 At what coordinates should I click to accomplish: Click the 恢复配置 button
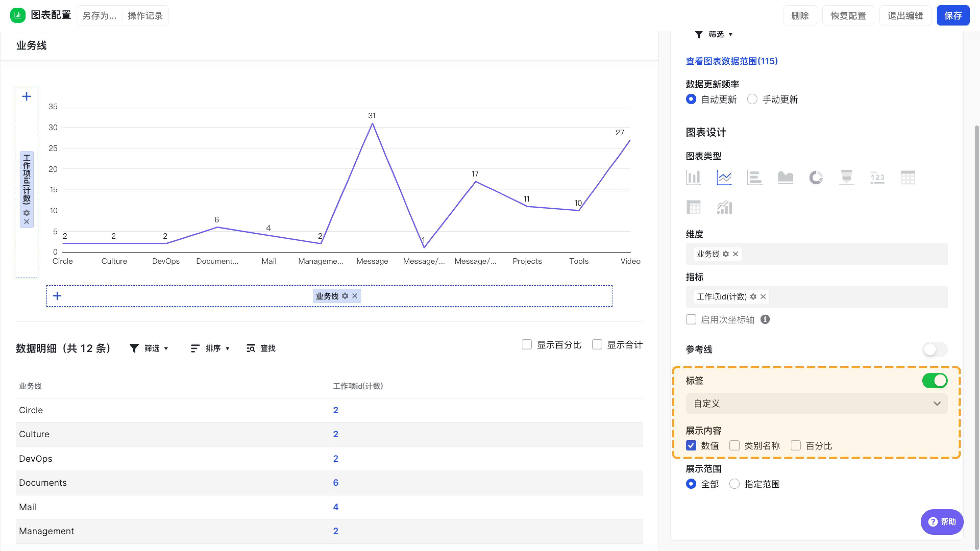point(848,16)
